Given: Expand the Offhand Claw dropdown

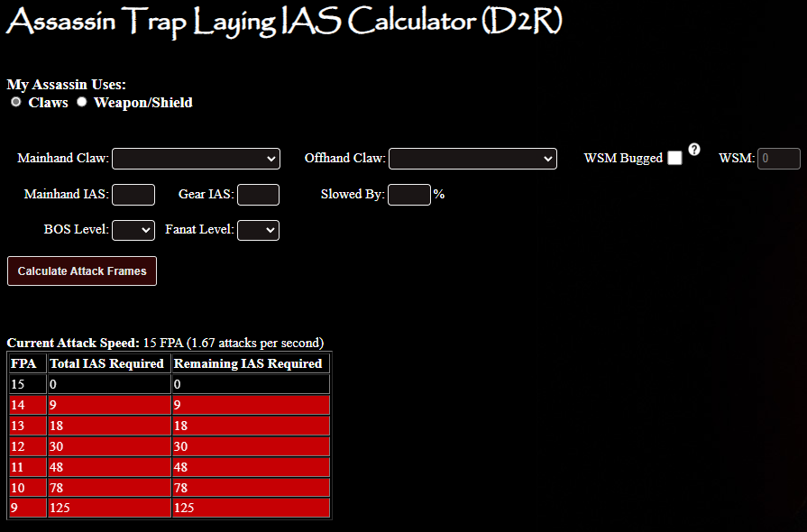Looking at the screenshot, I should (472, 159).
